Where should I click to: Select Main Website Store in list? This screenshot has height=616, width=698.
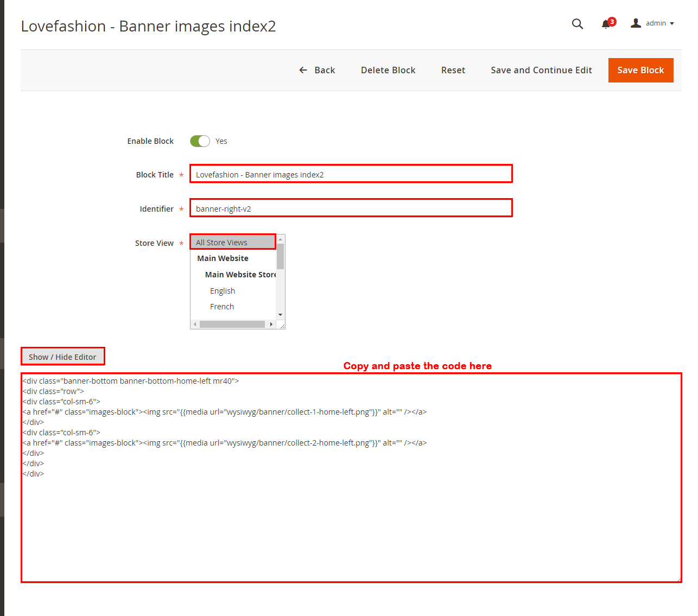pyautogui.click(x=233, y=275)
